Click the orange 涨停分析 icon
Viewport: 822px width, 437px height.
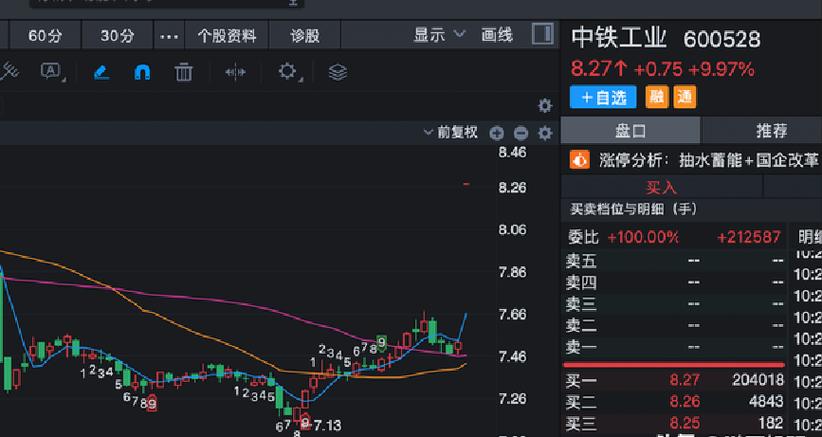coord(580,160)
